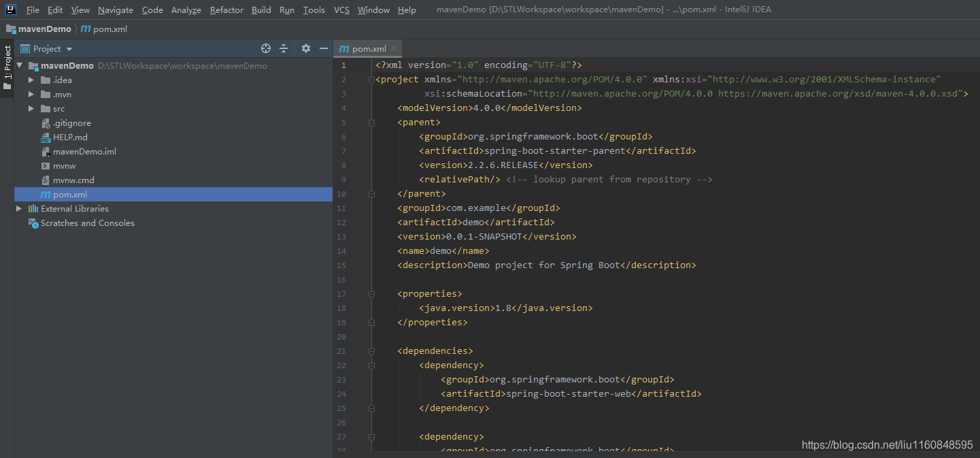Click the IntelliJ IDEA logo icon

tap(10, 10)
